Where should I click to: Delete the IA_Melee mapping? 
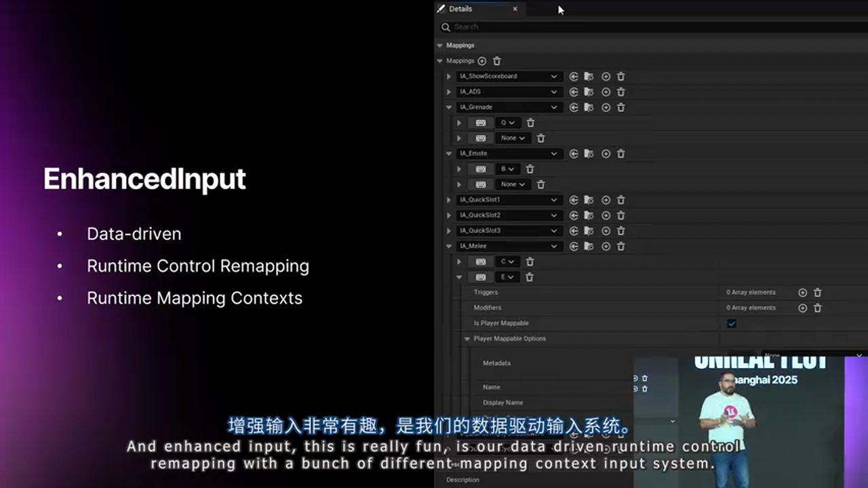pos(620,247)
